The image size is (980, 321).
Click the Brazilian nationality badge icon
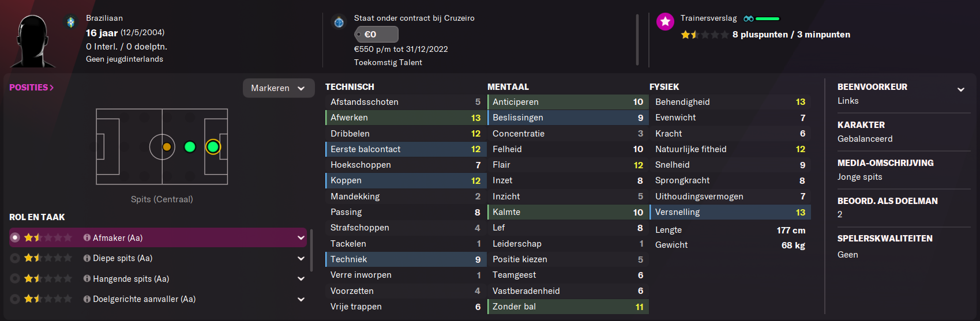[71, 22]
